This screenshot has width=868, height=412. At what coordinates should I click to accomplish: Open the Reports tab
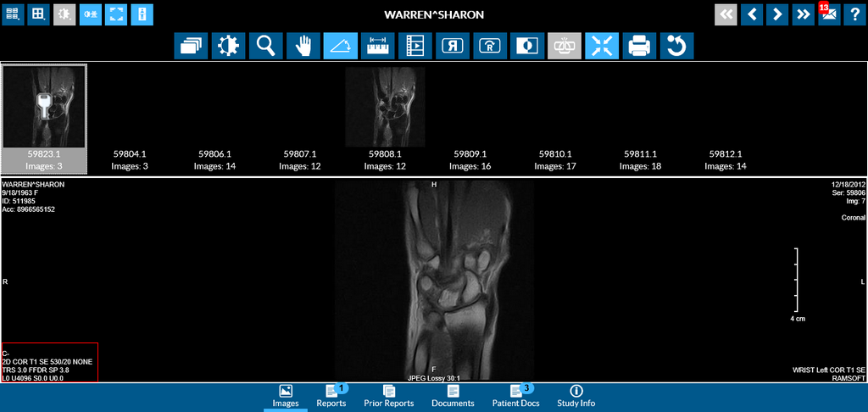pyautogui.click(x=331, y=396)
